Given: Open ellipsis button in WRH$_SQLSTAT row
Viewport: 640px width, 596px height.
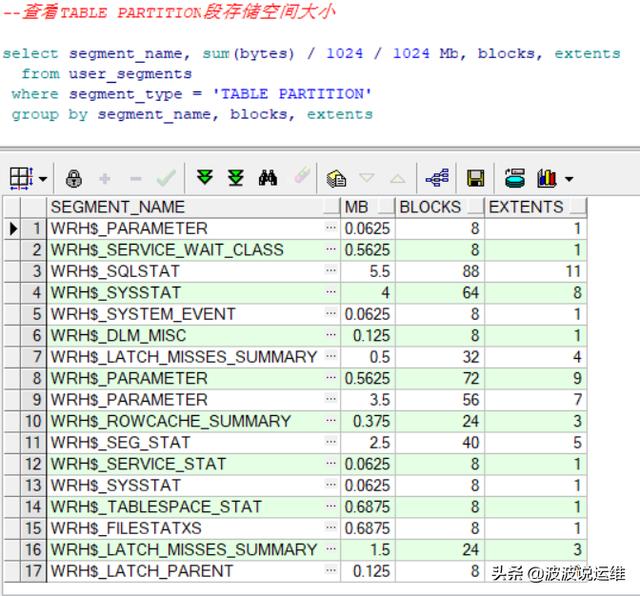Looking at the screenshot, I should [x=331, y=270].
